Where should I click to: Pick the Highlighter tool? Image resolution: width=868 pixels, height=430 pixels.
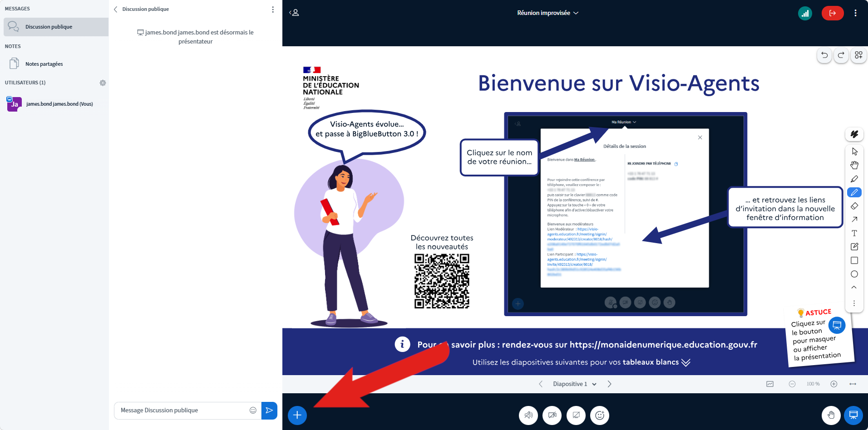[854, 179]
